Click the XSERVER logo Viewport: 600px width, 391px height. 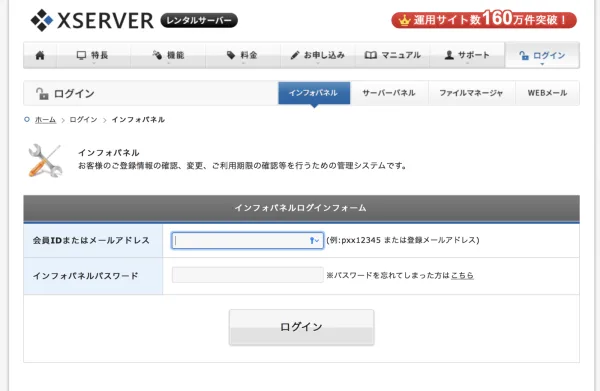[x=92, y=20]
